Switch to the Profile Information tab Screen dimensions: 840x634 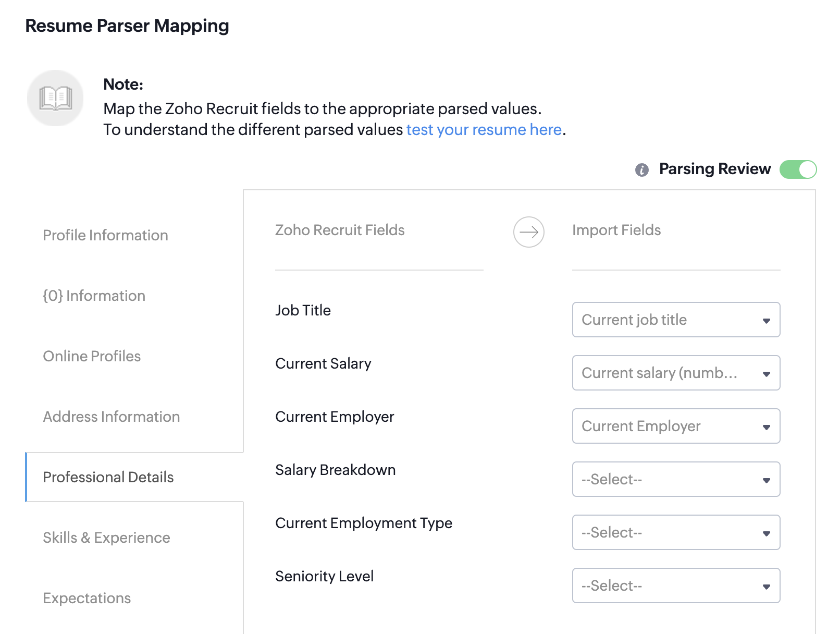(105, 235)
